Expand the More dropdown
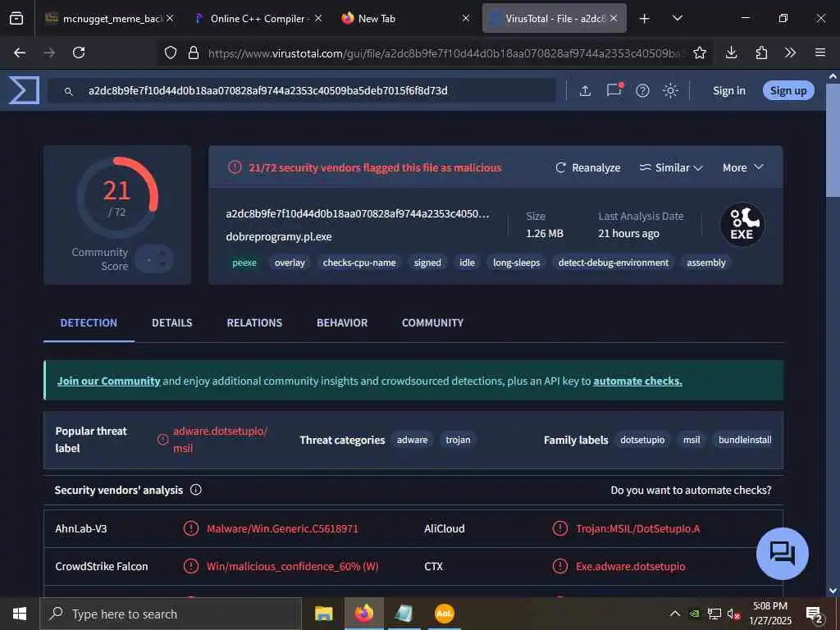 tap(742, 167)
